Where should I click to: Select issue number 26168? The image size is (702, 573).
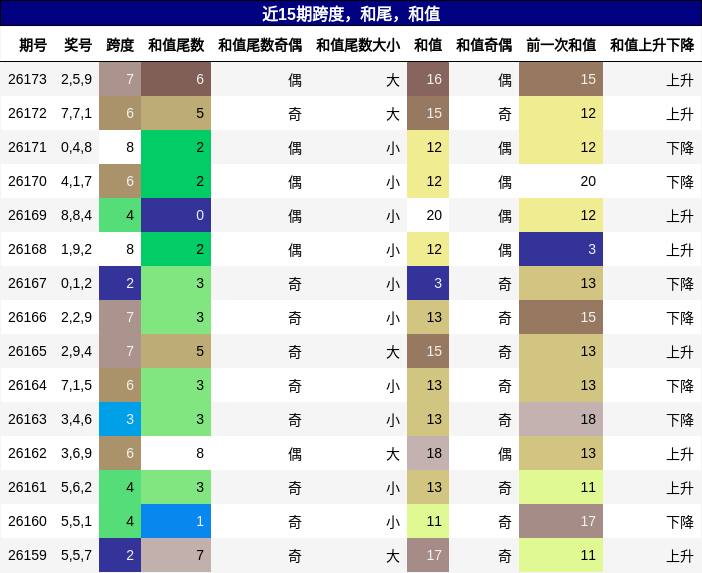(x=27, y=249)
